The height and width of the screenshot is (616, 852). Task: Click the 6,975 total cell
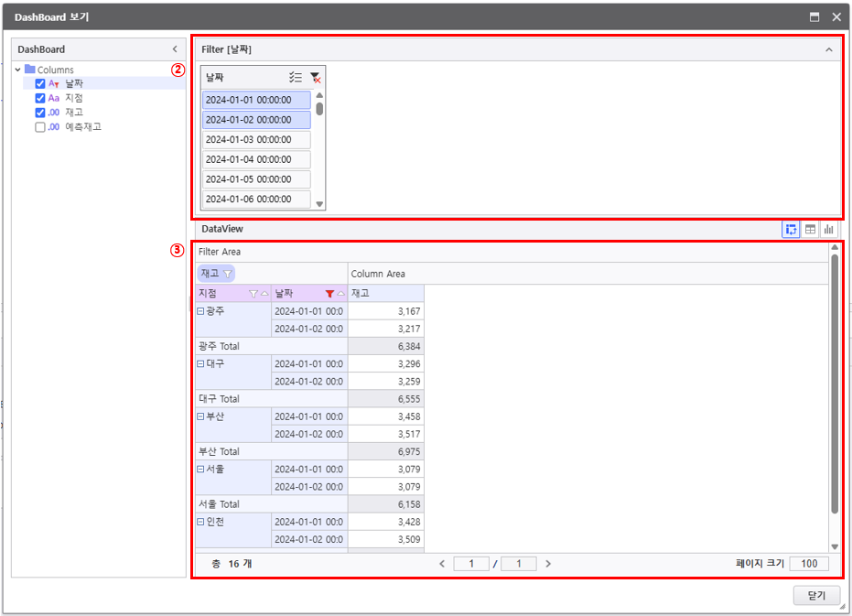pyautogui.click(x=386, y=451)
